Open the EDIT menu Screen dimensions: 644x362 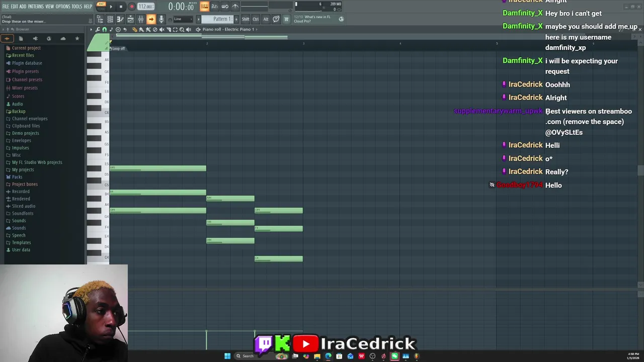pyautogui.click(x=15, y=6)
